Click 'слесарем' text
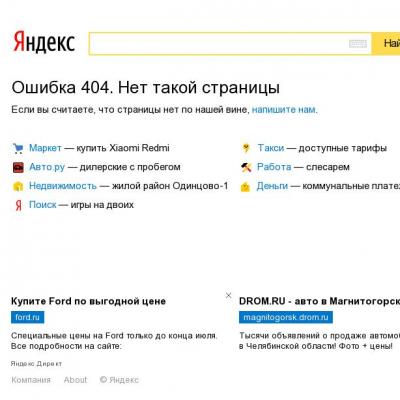Viewport: 400px width, 400px height. 328,167
